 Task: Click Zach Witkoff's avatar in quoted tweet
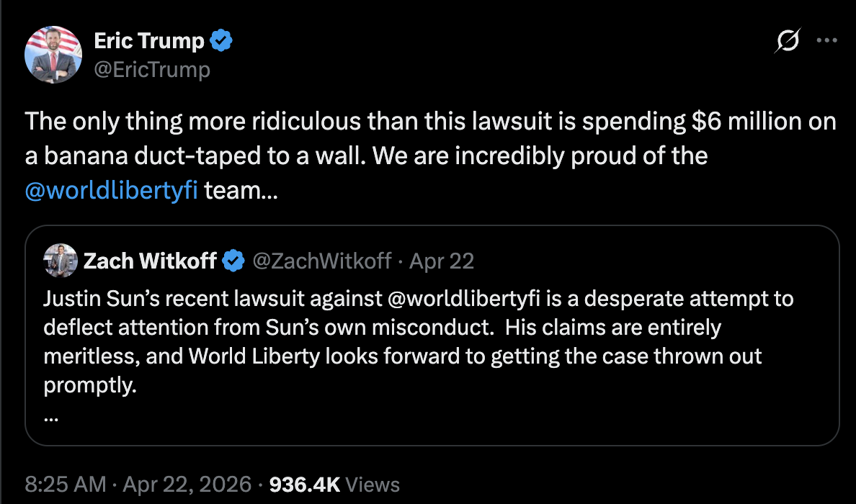[x=61, y=261]
